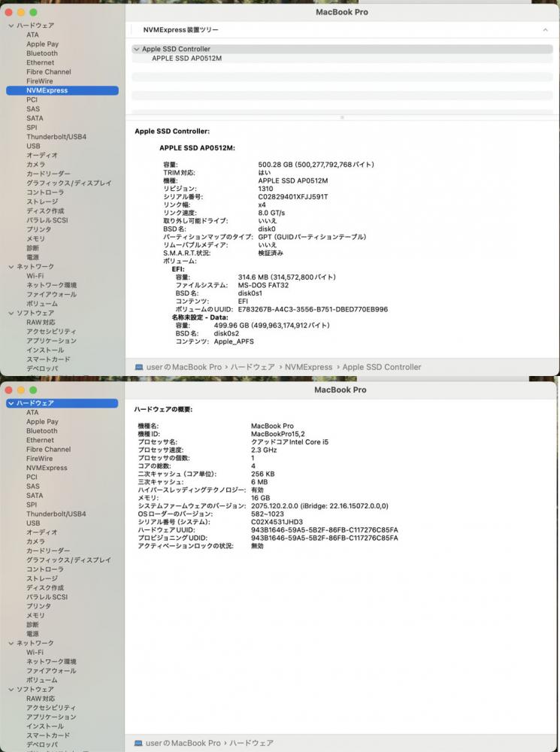Collapse ハードウェア chevron in bottom window sidebar
The image size is (560, 752).
11,403
